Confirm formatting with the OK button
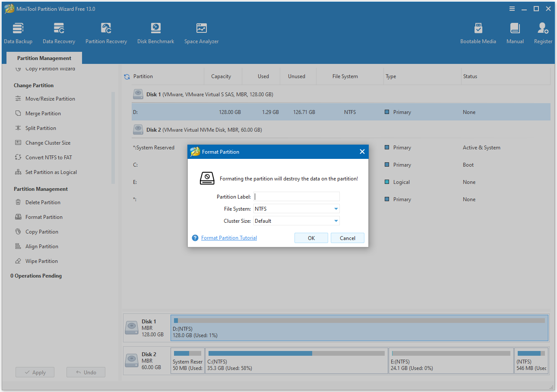Image resolution: width=557 pixels, height=392 pixels. 311,237
